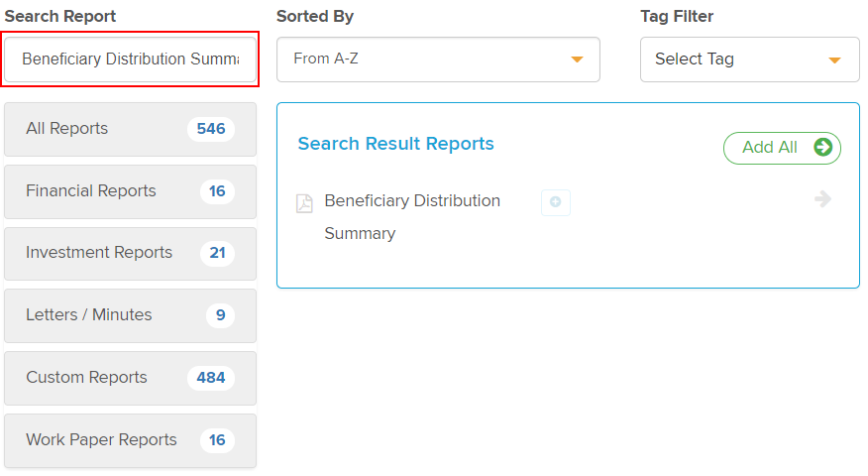Add report using the small plus icon
The image size is (868, 476).
coord(556,202)
